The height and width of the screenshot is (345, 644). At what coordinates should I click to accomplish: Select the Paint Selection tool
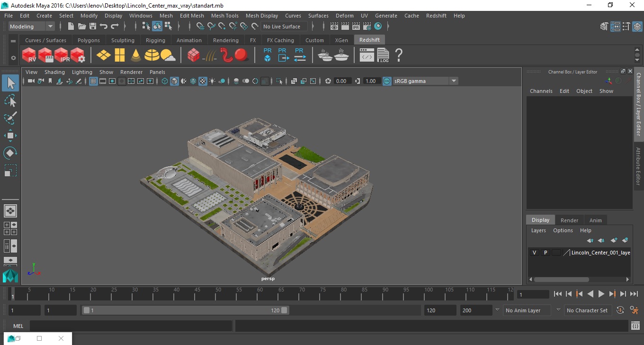pos(10,118)
